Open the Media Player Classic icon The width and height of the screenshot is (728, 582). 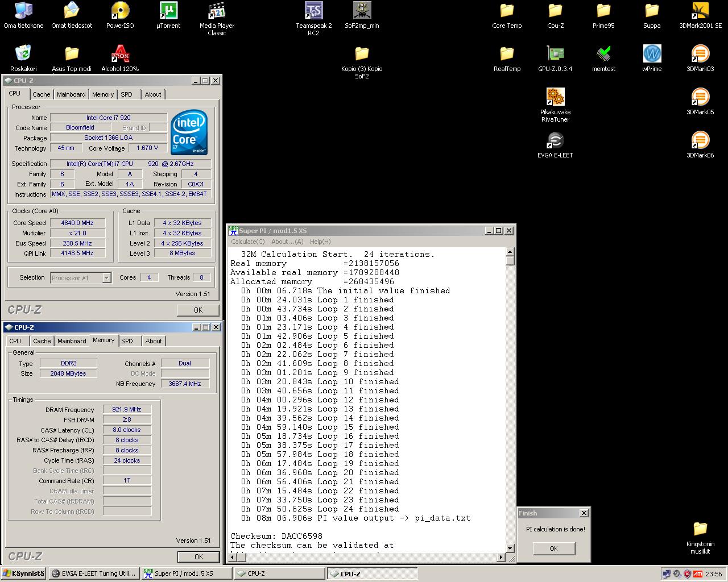tap(217, 19)
